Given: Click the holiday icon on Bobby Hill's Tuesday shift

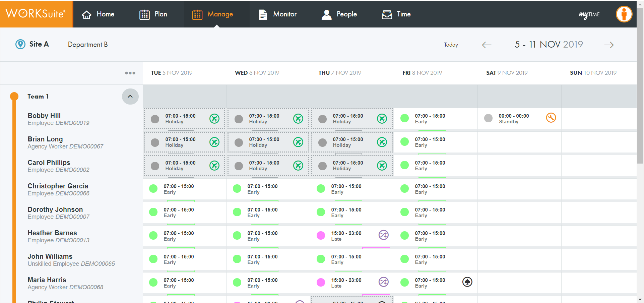Looking at the screenshot, I should pos(214,119).
